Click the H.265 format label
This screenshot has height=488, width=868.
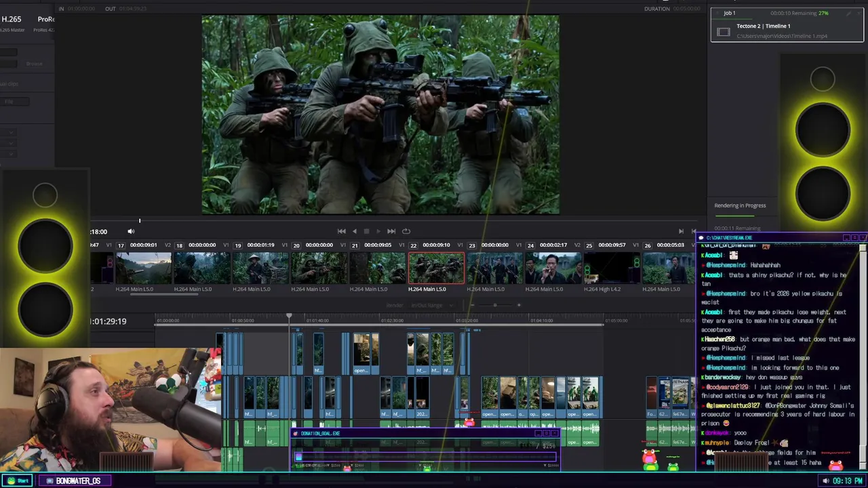pos(12,19)
